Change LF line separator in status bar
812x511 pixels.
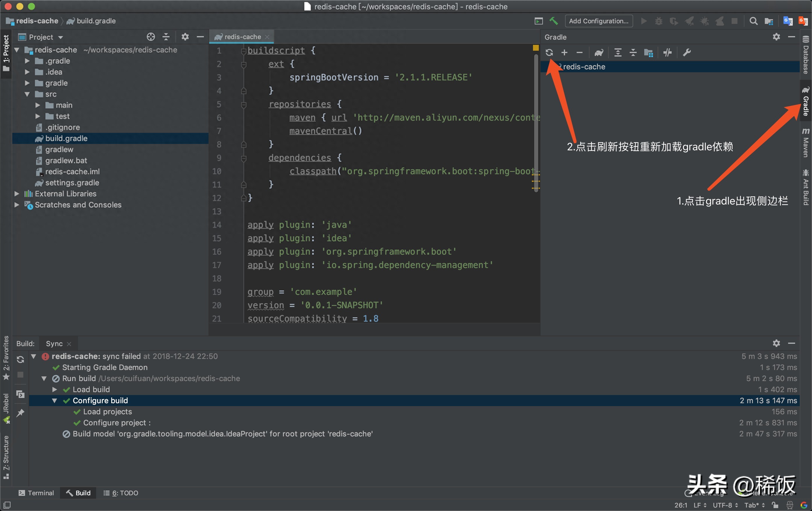point(700,505)
